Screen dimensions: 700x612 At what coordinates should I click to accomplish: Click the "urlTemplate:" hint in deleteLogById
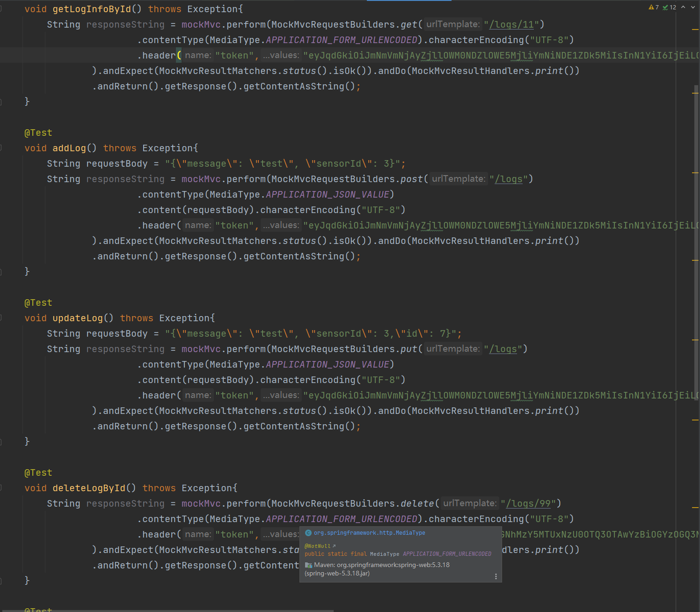pos(470,503)
